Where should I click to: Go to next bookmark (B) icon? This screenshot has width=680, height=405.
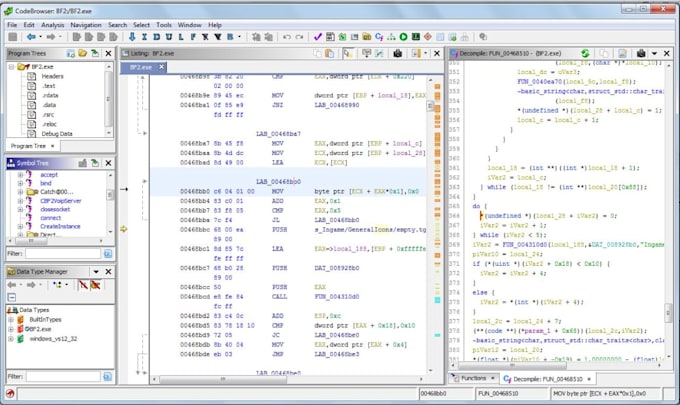tap(230, 37)
